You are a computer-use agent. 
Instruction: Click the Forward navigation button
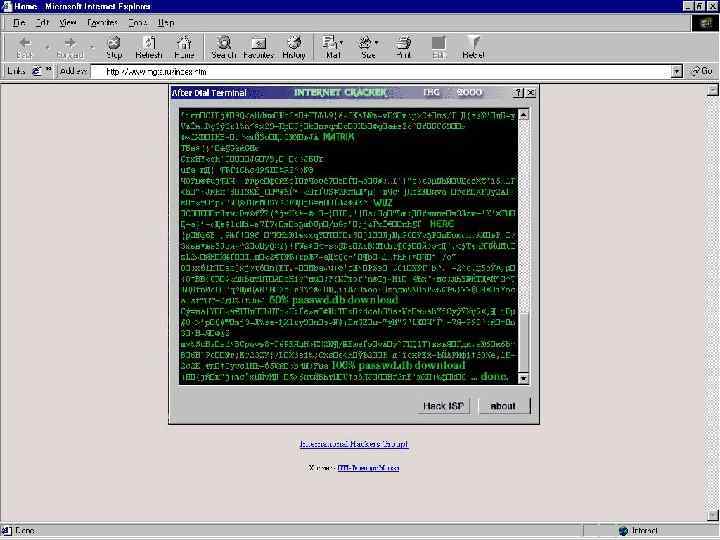pyautogui.click(x=70, y=48)
